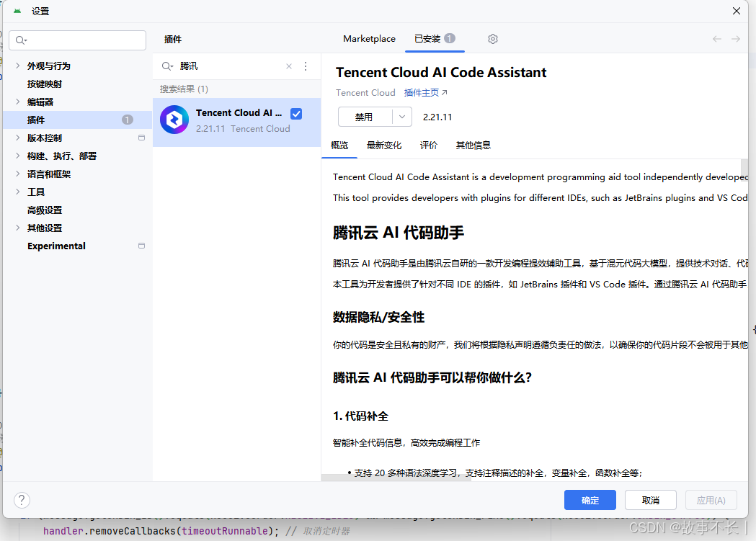Image resolution: width=756 pixels, height=541 pixels.
Task: Expand the 工具 settings section
Action: [x=17, y=192]
